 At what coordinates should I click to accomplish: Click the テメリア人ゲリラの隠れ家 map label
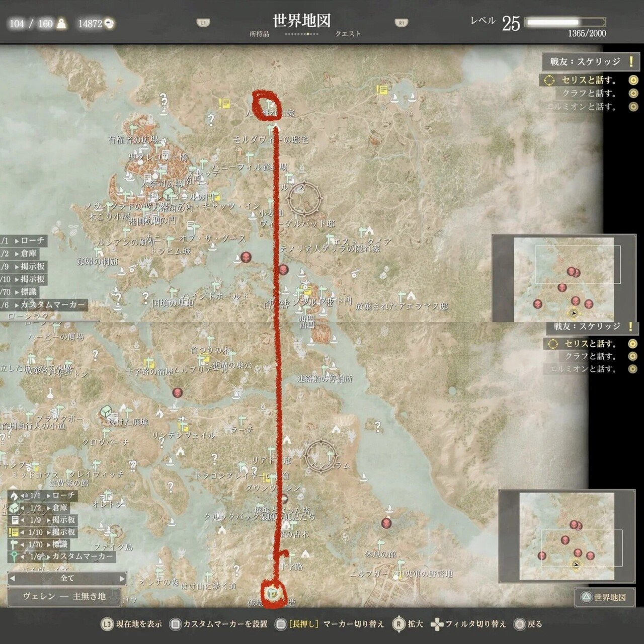[330, 249]
